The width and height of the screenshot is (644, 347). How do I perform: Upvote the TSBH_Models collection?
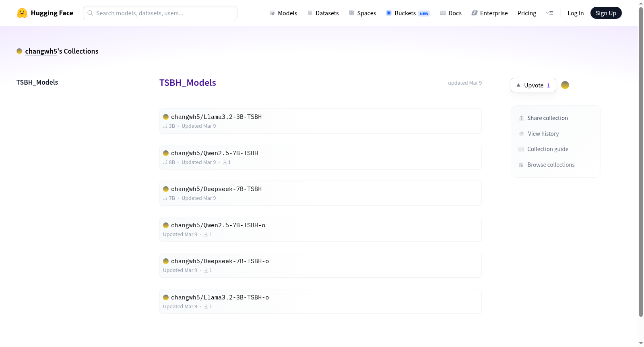[x=533, y=85]
